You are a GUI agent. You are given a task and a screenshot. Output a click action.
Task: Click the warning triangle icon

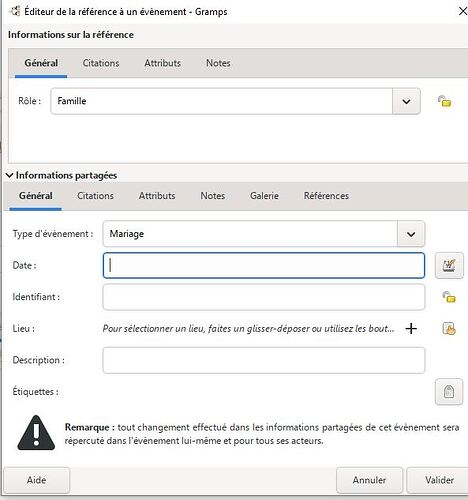click(36, 433)
